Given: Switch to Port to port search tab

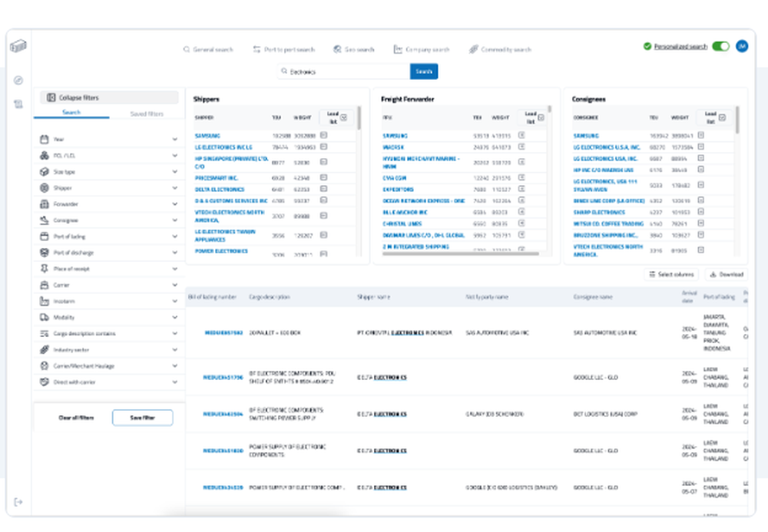Looking at the screenshot, I should (x=284, y=49).
